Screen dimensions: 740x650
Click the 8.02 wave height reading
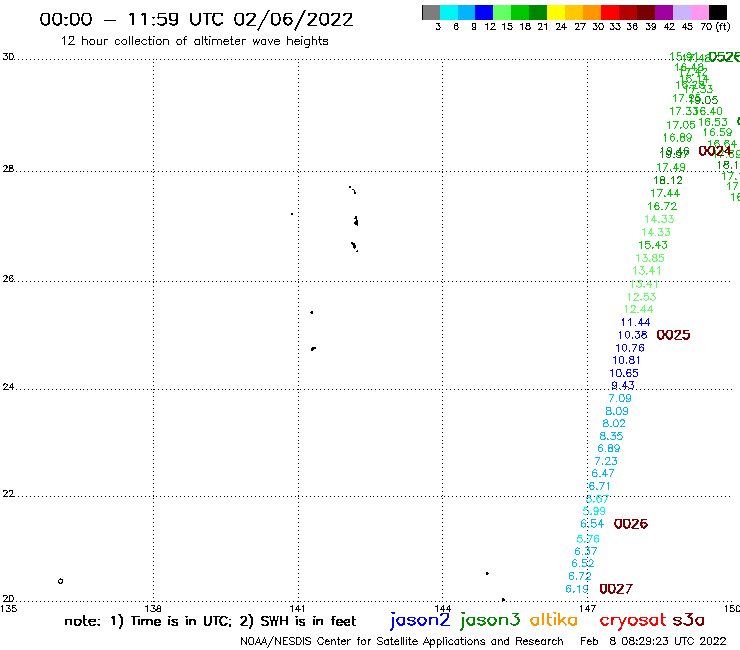614,423
